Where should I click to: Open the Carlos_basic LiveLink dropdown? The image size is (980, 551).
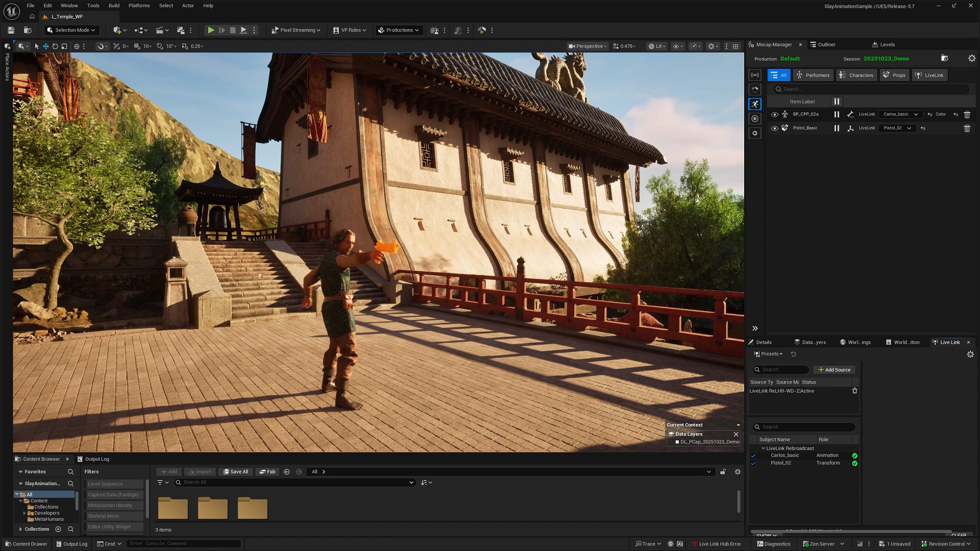(900, 114)
